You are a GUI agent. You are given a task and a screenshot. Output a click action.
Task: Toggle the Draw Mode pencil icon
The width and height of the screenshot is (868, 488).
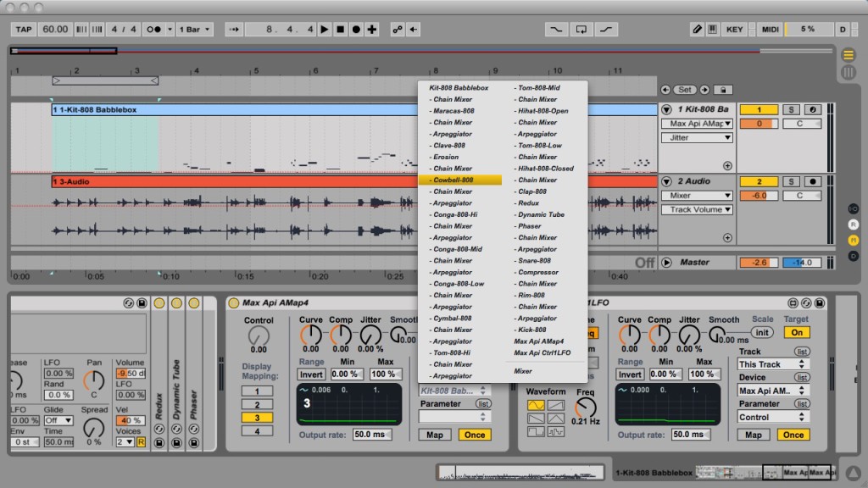point(697,29)
